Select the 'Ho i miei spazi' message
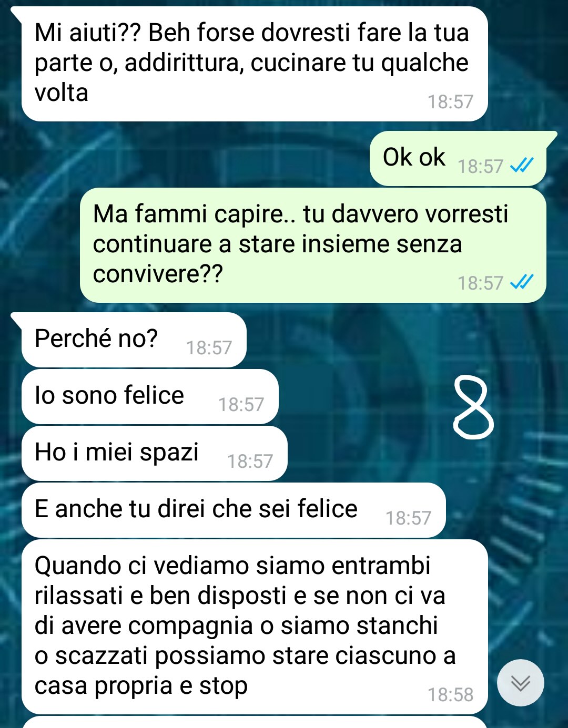The image size is (568, 728). pos(154,453)
